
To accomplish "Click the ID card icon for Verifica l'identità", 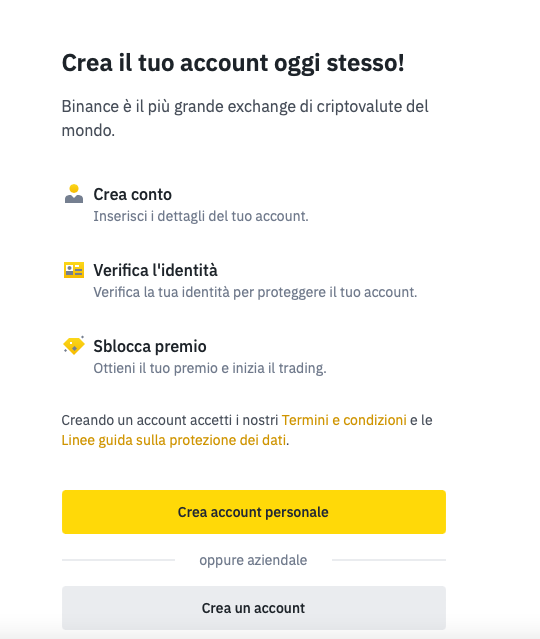I will pos(74,270).
